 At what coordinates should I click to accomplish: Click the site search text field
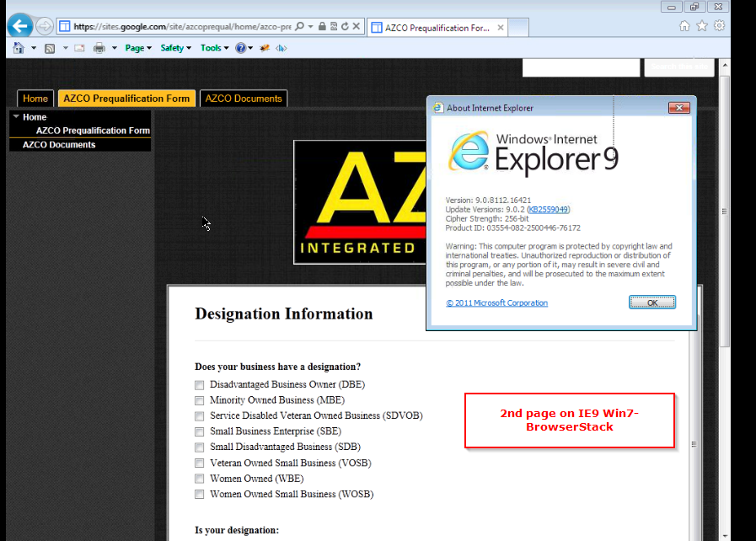click(581, 67)
